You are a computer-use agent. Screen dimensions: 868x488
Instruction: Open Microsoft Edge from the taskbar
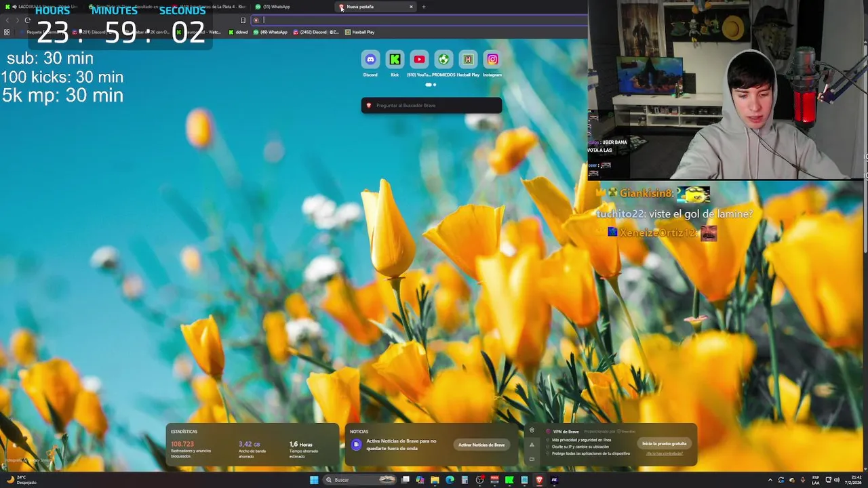(x=450, y=480)
